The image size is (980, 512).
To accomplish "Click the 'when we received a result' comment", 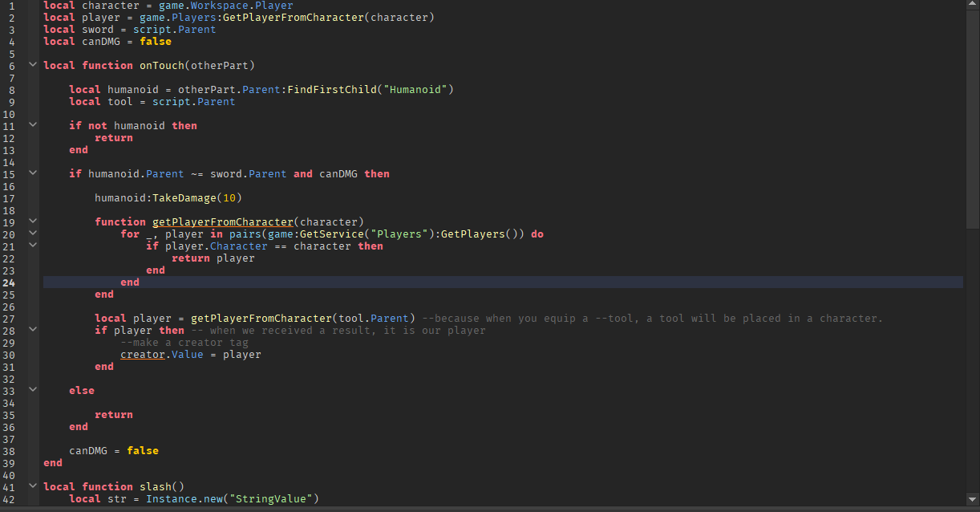I will coord(338,331).
